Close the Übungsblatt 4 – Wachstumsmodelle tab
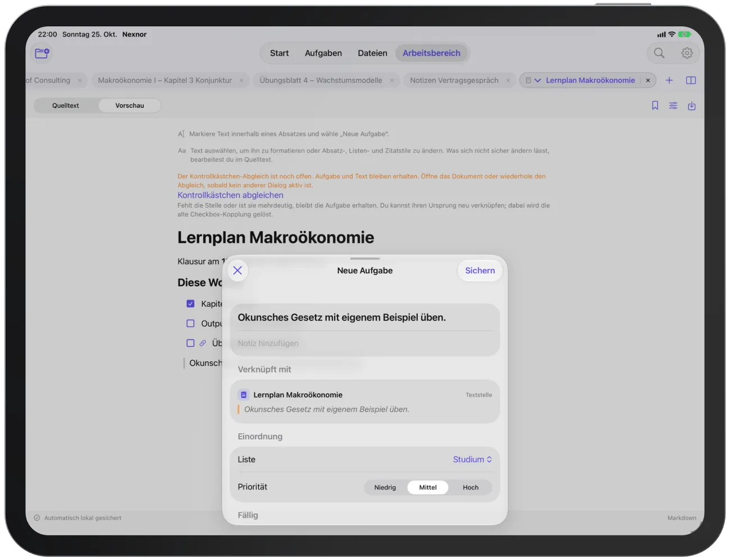The height and width of the screenshot is (560, 730). [392, 80]
